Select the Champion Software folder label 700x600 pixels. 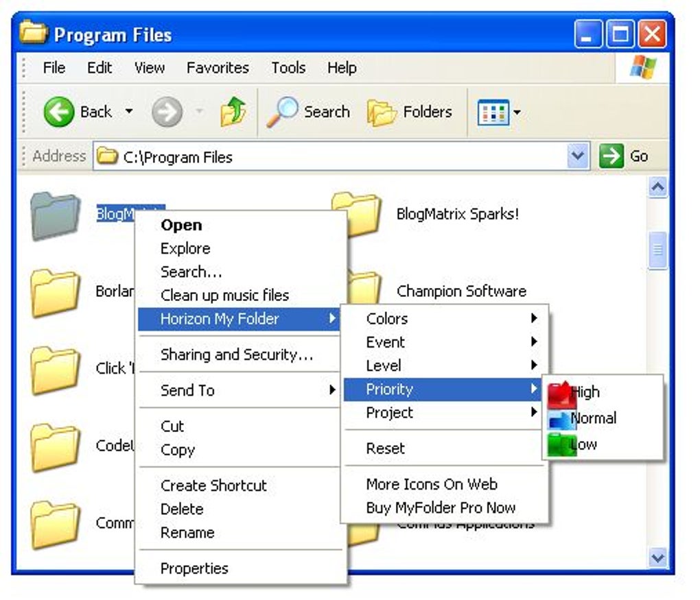click(462, 291)
